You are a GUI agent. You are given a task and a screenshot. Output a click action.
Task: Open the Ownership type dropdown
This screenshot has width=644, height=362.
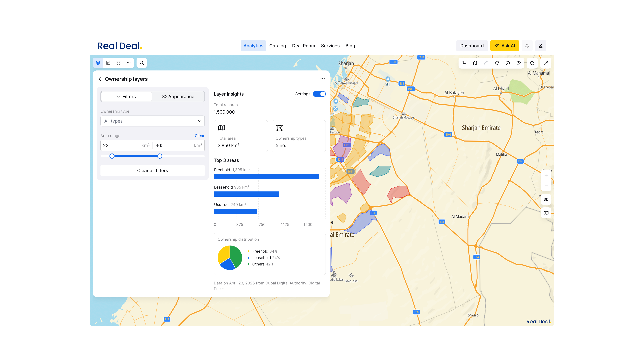click(152, 121)
